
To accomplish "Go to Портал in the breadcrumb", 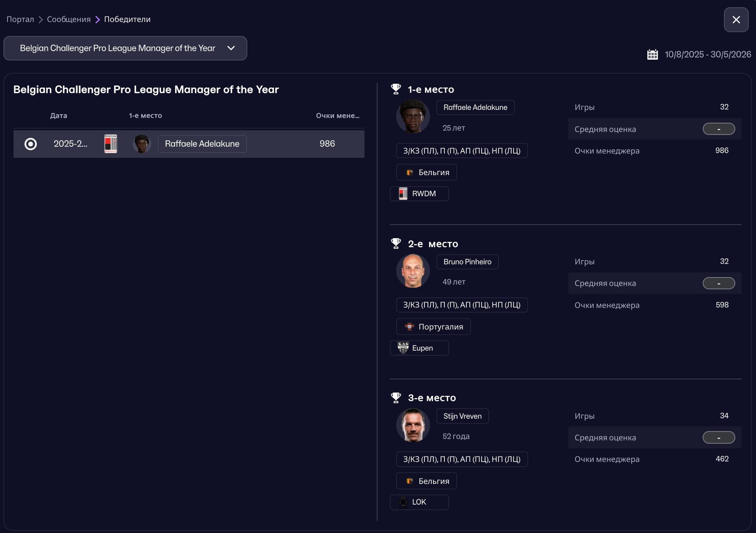I will pos(20,19).
